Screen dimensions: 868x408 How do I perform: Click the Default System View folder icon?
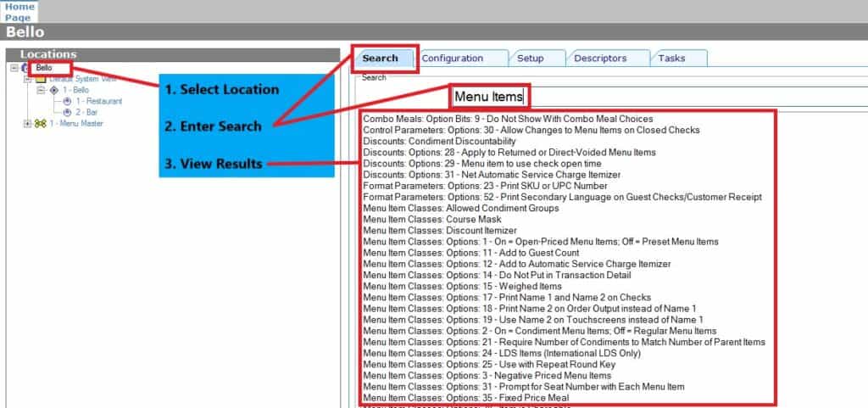(x=41, y=79)
